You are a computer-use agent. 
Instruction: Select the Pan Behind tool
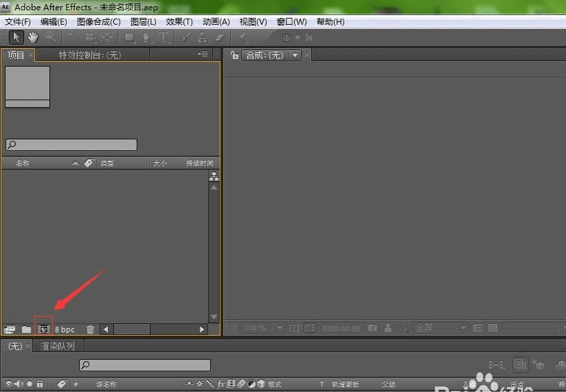tap(108, 37)
